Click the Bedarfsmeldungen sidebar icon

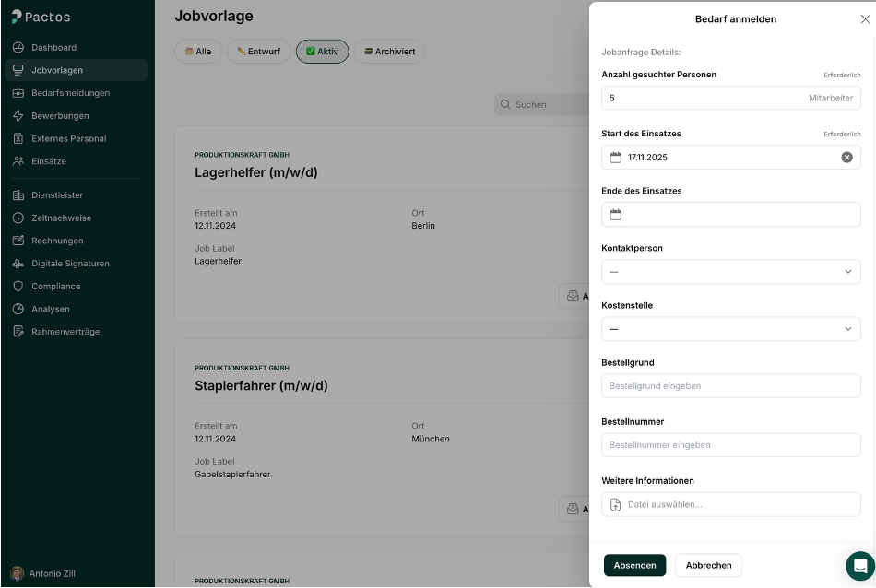tap(18, 92)
